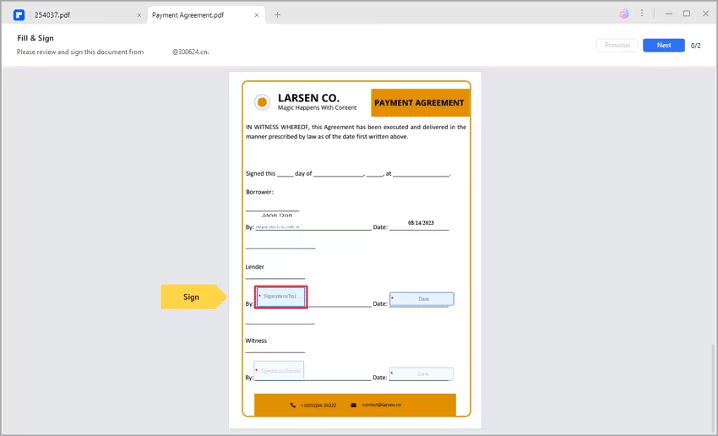This screenshot has width=718, height=436.
Task: Click the Borrower signature on By line
Action: point(277,226)
